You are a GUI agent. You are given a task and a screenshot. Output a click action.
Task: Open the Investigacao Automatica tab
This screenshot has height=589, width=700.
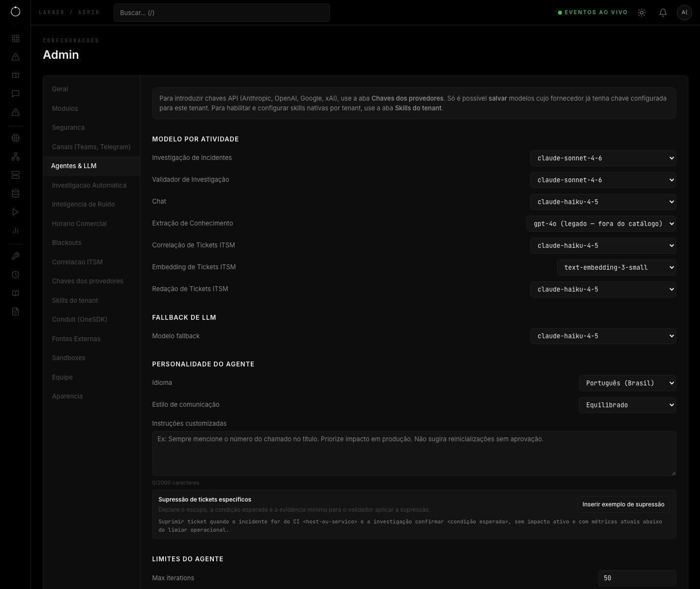pyautogui.click(x=92, y=186)
